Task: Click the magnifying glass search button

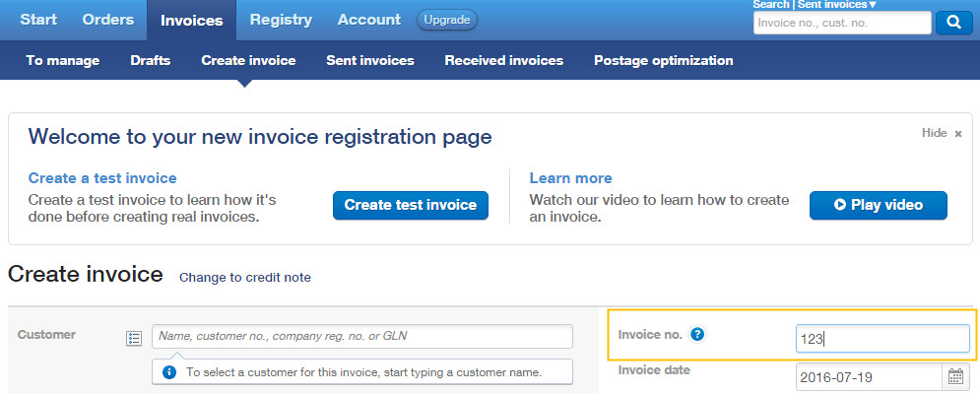Action: tap(953, 23)
